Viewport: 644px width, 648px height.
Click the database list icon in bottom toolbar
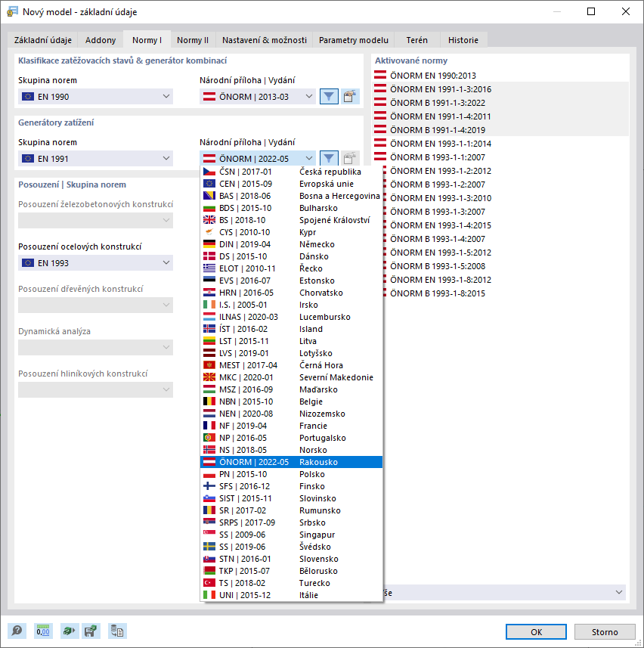(117, 631)
